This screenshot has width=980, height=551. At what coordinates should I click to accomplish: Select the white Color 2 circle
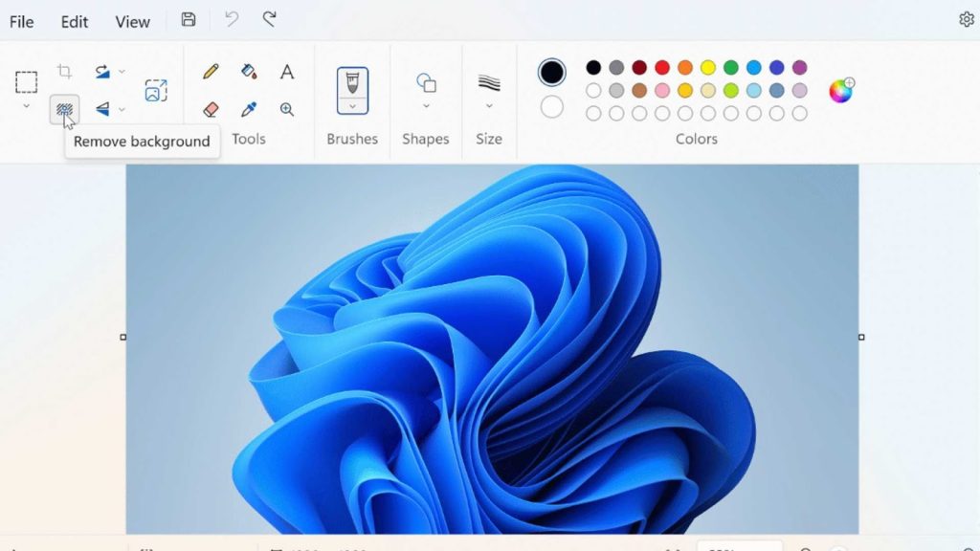(551, 106)
